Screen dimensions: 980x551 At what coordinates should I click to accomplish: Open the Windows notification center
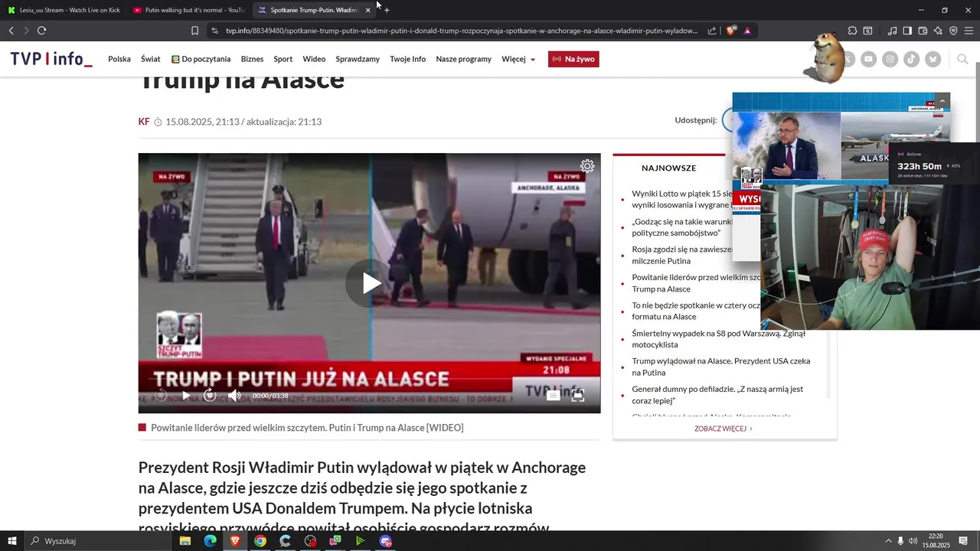click(x=963, y=541)
